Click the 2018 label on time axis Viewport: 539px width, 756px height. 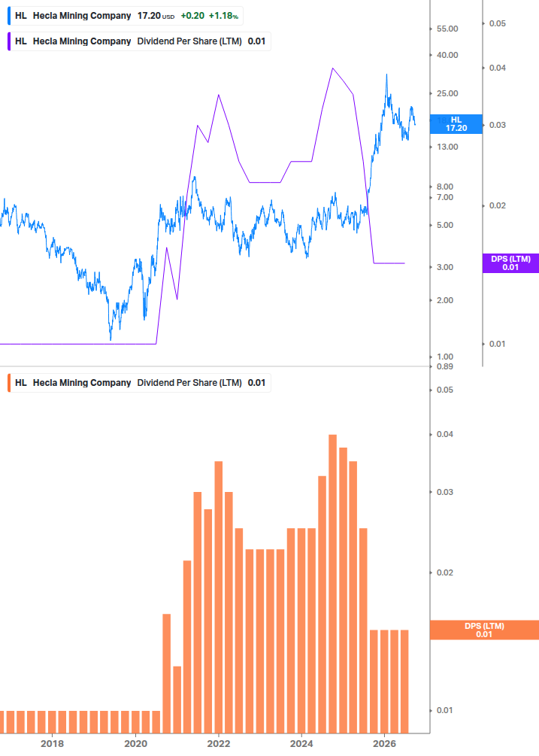tap(52, 743)
